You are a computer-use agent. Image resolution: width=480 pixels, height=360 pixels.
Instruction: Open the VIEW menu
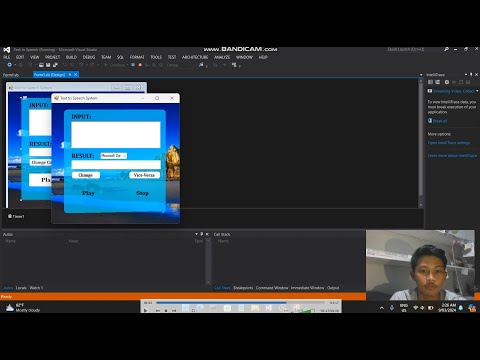(35, 57)
